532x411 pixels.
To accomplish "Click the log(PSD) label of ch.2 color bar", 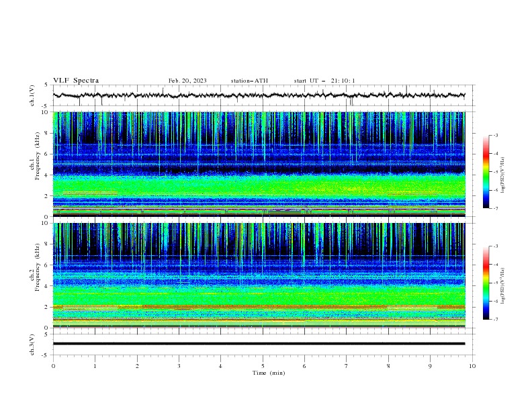I will click(503, 286).
